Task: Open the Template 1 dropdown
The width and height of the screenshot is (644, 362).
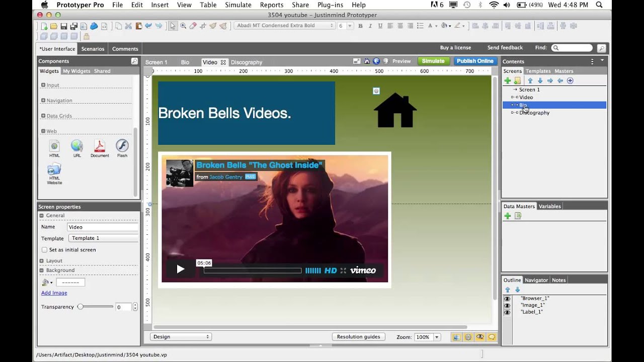Action: pyautogui.click(x=103, y=238)
